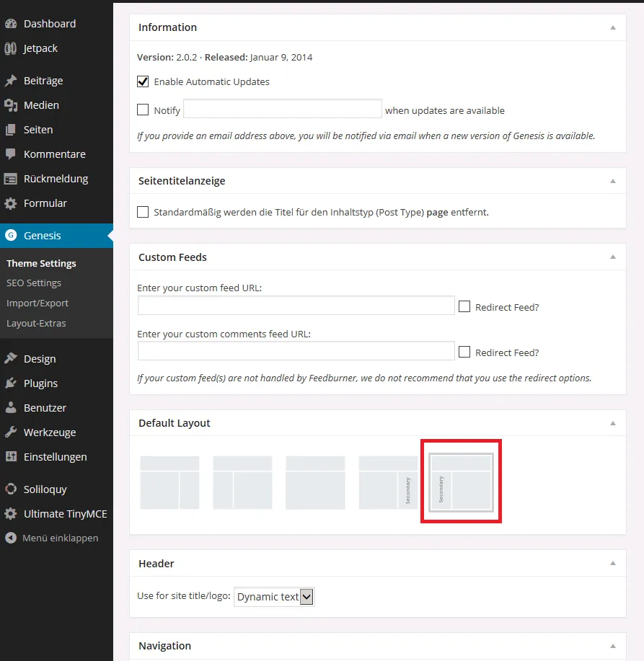This screenshot has width=644, height=661.
Task: Click the Werkzeuge wrench icon
Action: 11,432
